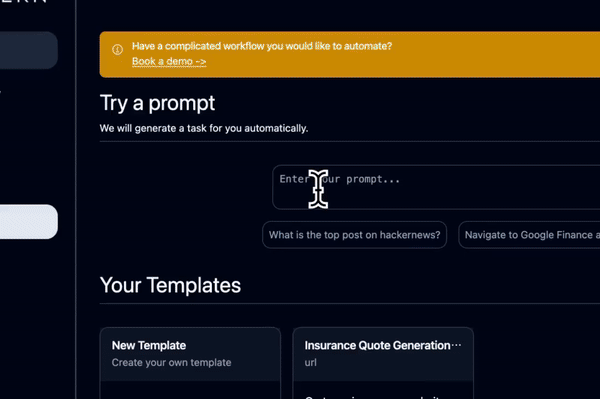Click the generate a task automatically subtitle

pos(204,128)
